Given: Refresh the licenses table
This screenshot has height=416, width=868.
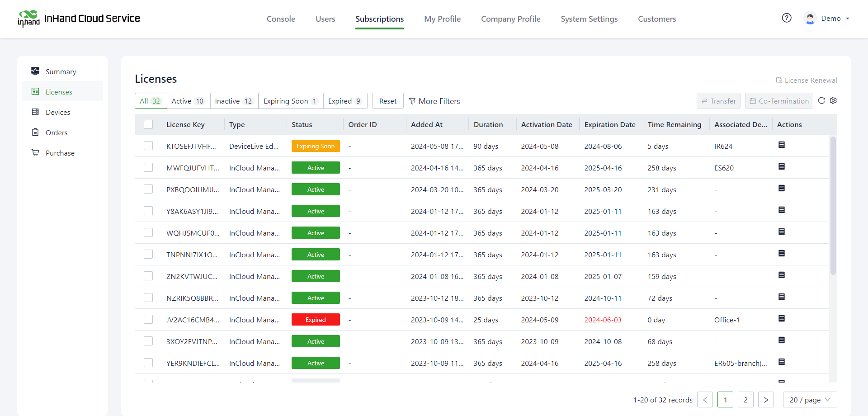Looking at the screenshot, I should [821, 101].
